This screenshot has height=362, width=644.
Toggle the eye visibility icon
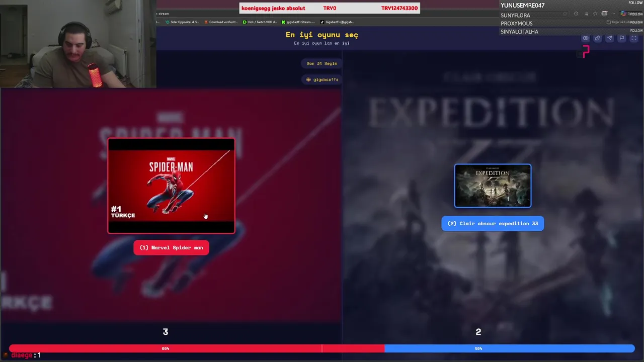[x=586, y=38]
